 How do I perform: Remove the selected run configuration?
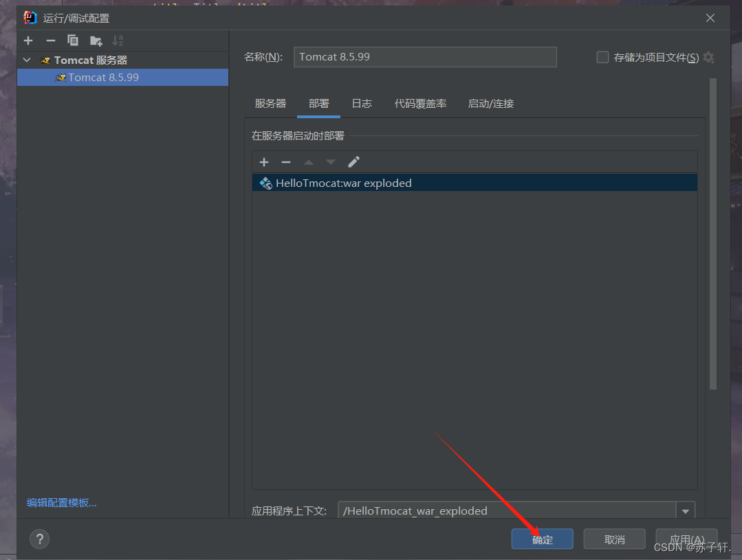(51, 41)
